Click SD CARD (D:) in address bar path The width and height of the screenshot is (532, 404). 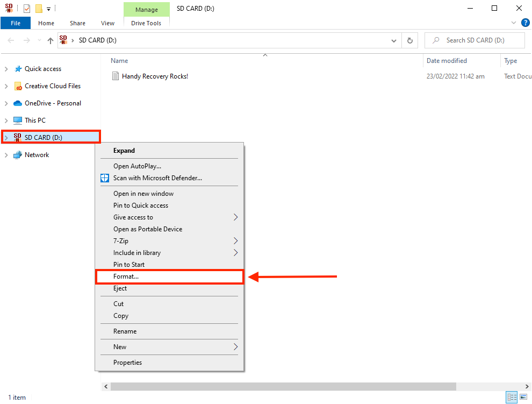[98, 40]
